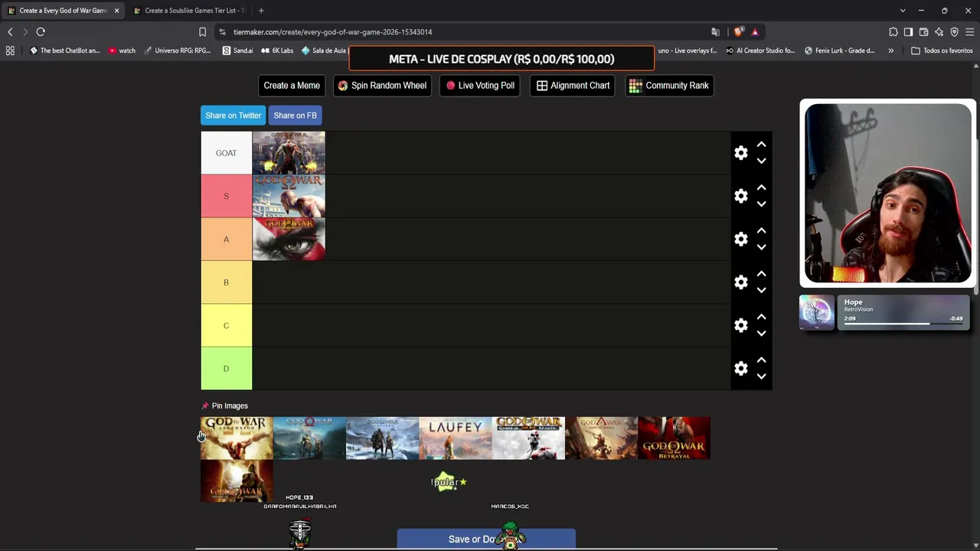Viewport: 980px width, 551px height.
Task: Open the watch bookmark
Action: (x=121, y=51)
